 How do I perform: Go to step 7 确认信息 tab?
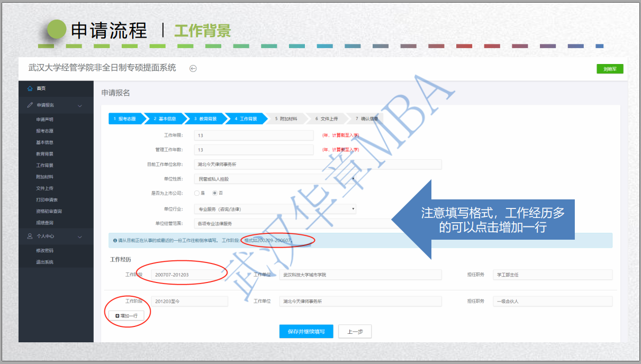coord(367,119)
